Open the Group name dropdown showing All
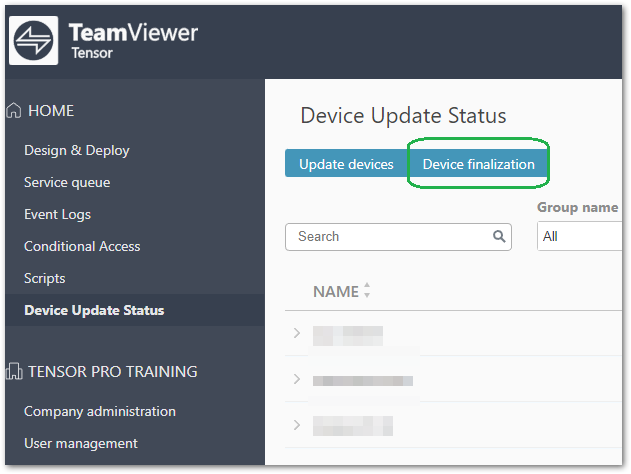The width and height of the screenshot is (631, 474). [x=579, y=237]
